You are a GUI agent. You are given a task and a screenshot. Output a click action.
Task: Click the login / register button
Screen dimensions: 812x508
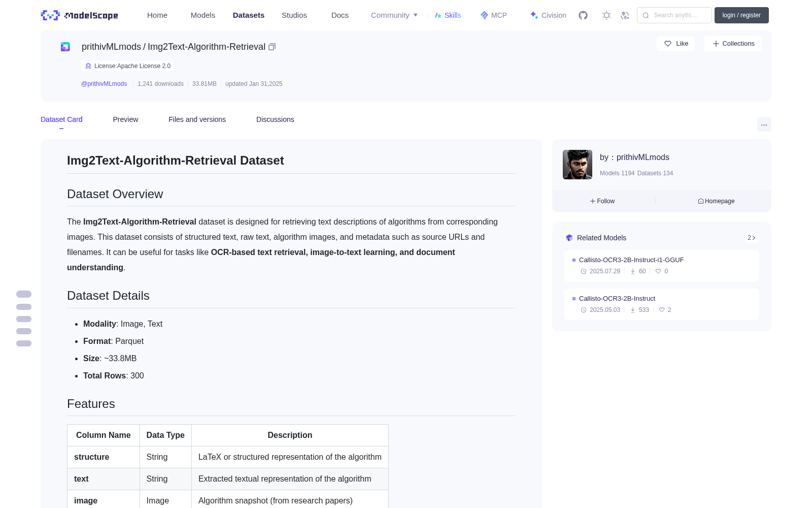(741, 15)
